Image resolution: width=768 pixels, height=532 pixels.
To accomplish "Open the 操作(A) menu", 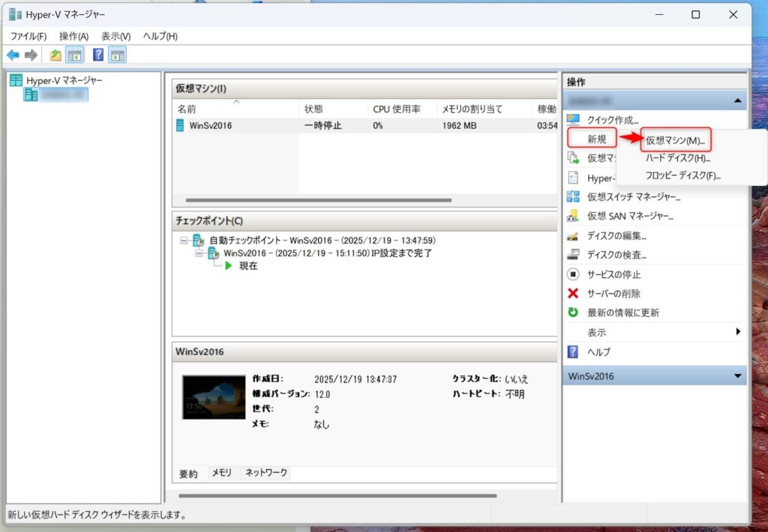I will click(x=73, y=36).
